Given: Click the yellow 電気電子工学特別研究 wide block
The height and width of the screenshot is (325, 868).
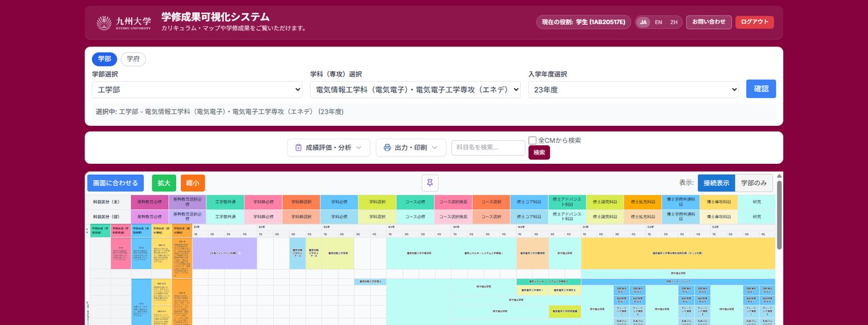Looking at the screenshot, I should pyautogui.click(x=678, y=253).
